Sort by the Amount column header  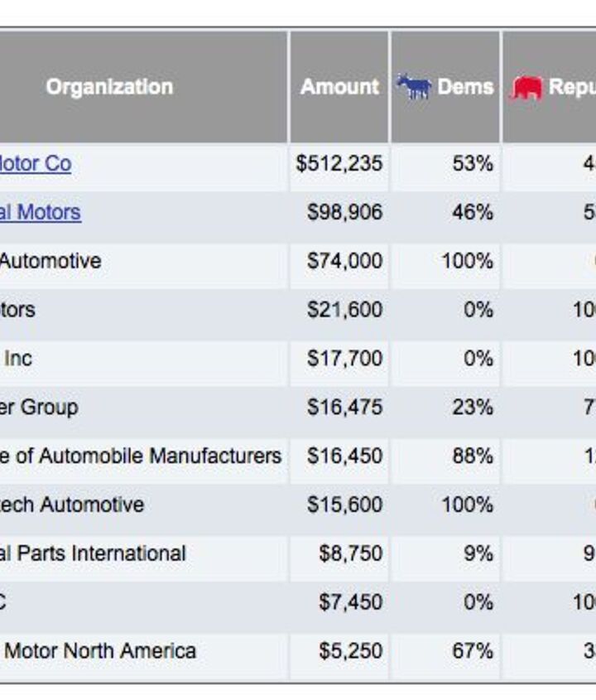click(339, 87)
